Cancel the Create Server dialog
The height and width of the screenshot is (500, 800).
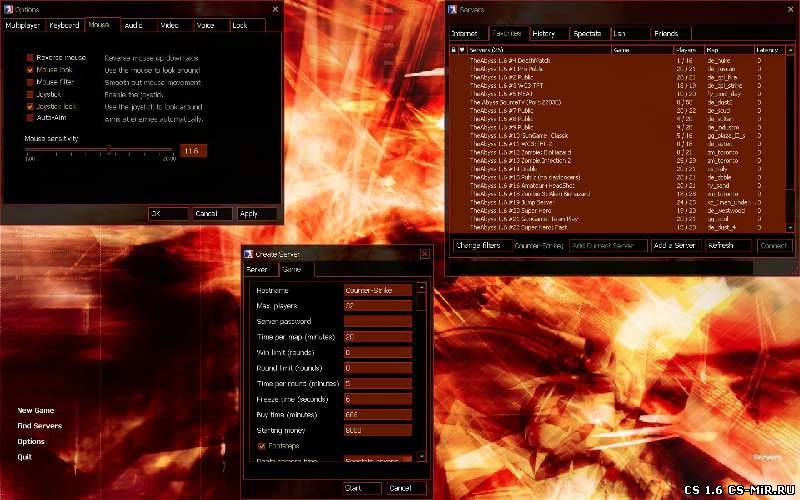point(406,488)
